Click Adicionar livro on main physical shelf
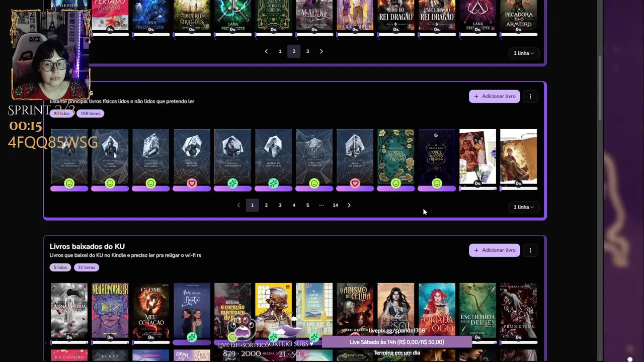 [495, 96]
